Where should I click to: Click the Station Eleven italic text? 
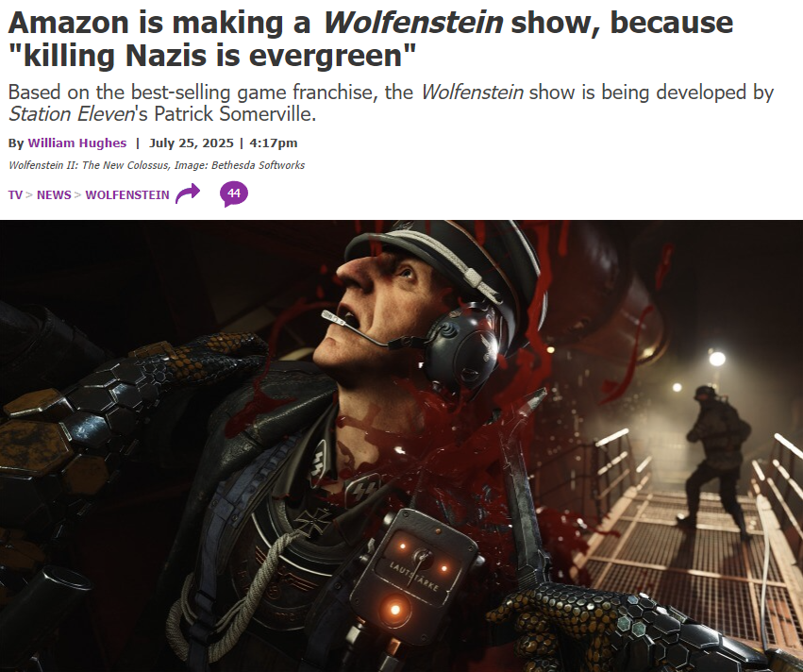click(x=71, y=113)
